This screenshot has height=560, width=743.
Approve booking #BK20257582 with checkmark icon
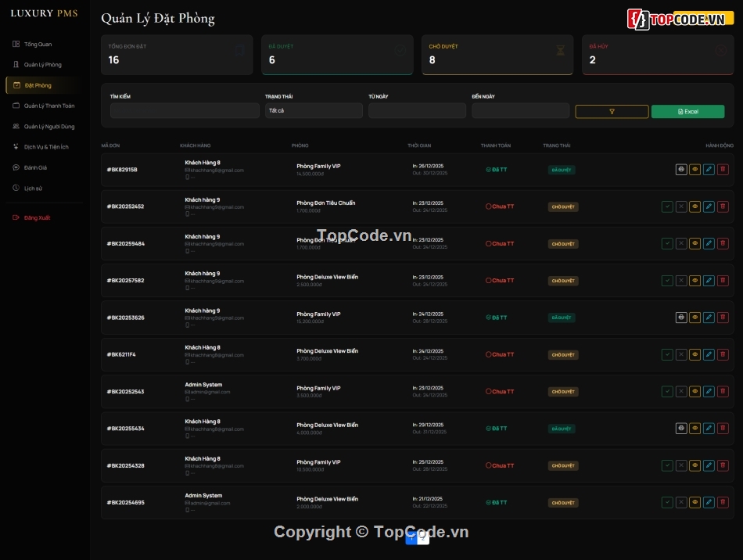[x=667, y=281]
